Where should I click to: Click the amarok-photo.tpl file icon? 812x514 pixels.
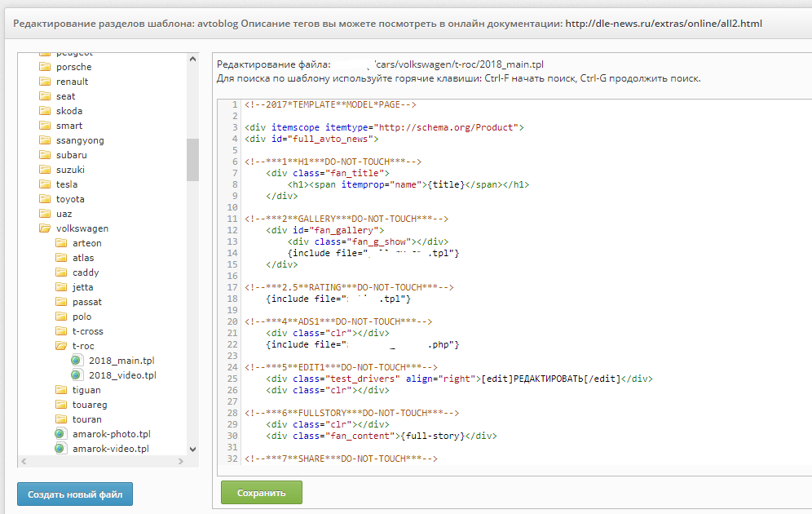coord(61,434)
